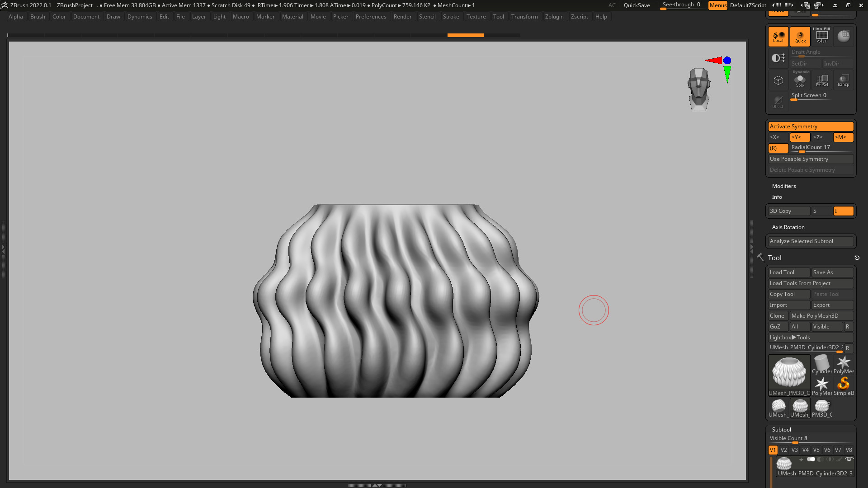Expand the Modifiers section

(784, 186)
